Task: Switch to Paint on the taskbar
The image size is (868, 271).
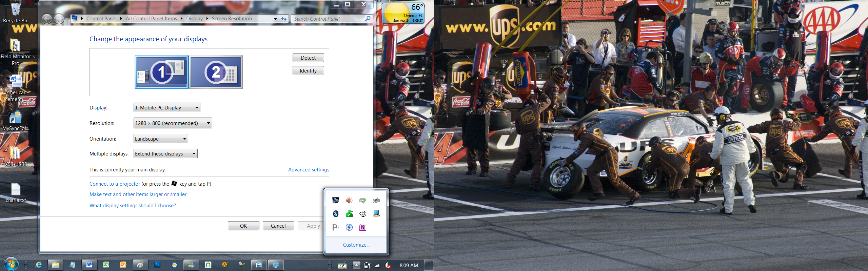Action: [x=140, y=265]
